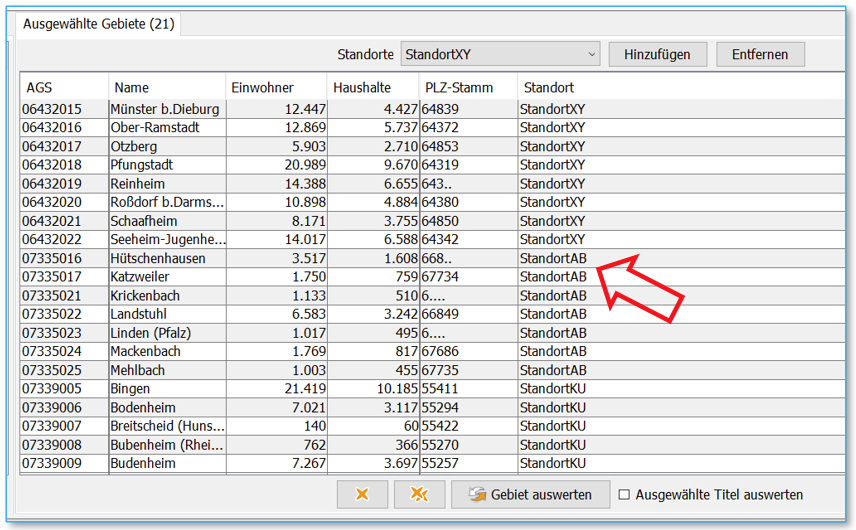Click the Landstuhl PLZ-Stamm cell 66849

pos(440,314)
